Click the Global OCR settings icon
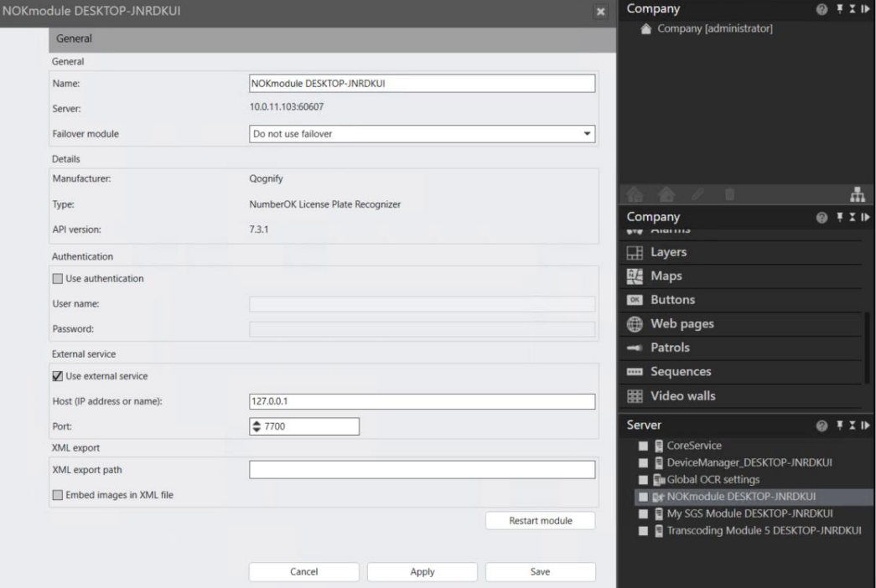Image resolution: width=876 pixels, height=588 pixels. (x=659, y=480)
